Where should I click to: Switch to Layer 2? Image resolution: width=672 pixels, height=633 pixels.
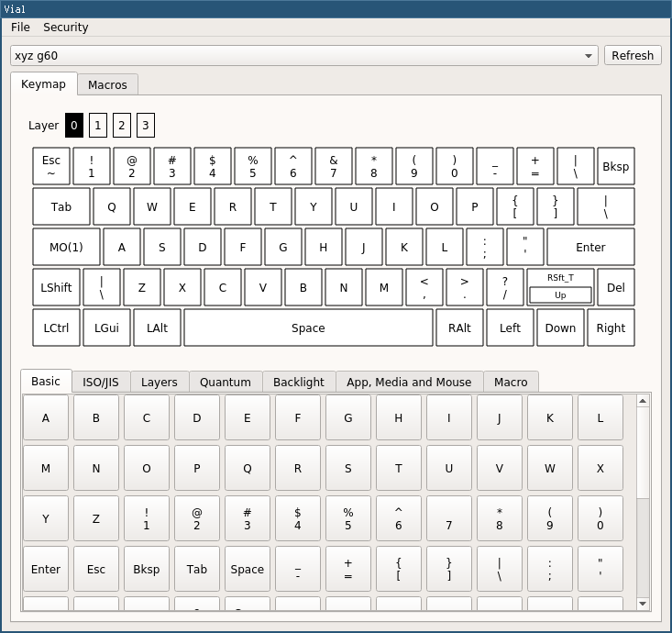(x=122, y=126)
